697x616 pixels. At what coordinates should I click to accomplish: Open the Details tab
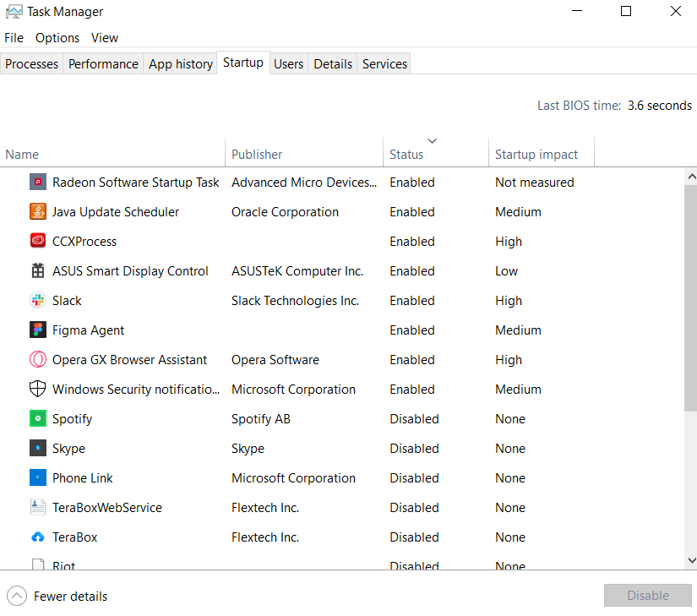click(x=333, y=64)
